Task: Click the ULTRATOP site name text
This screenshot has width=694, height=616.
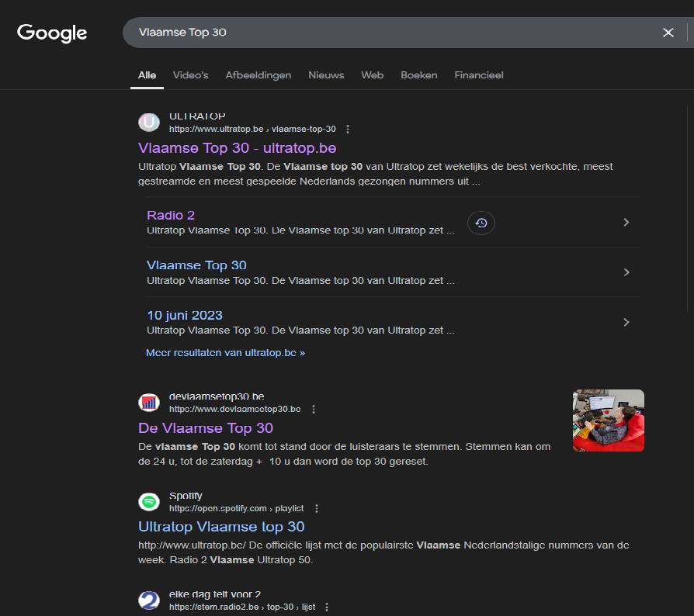Action: pyautogui.click(x=197, y=116)
